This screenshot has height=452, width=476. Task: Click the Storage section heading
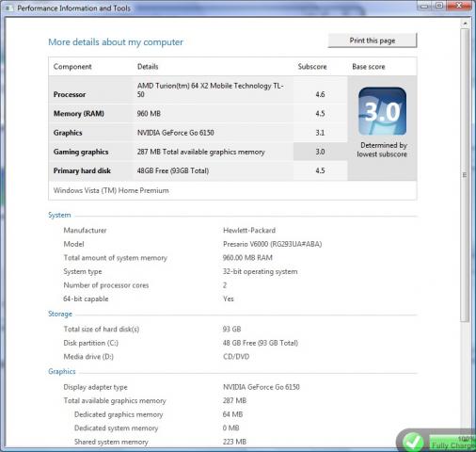point(60,314)
